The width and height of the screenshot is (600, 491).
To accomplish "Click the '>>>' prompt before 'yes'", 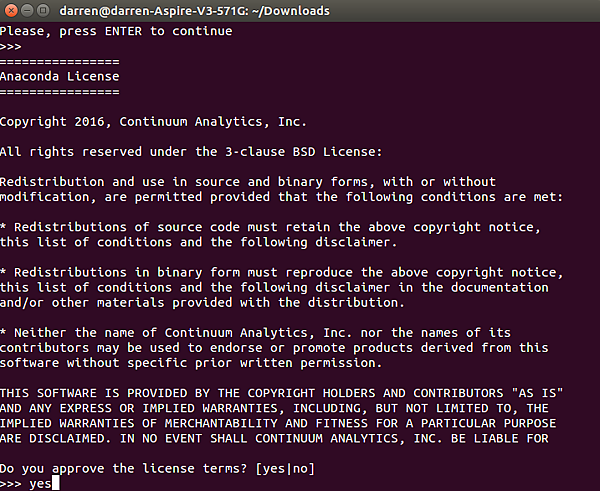I will click(x=11, y=484).
